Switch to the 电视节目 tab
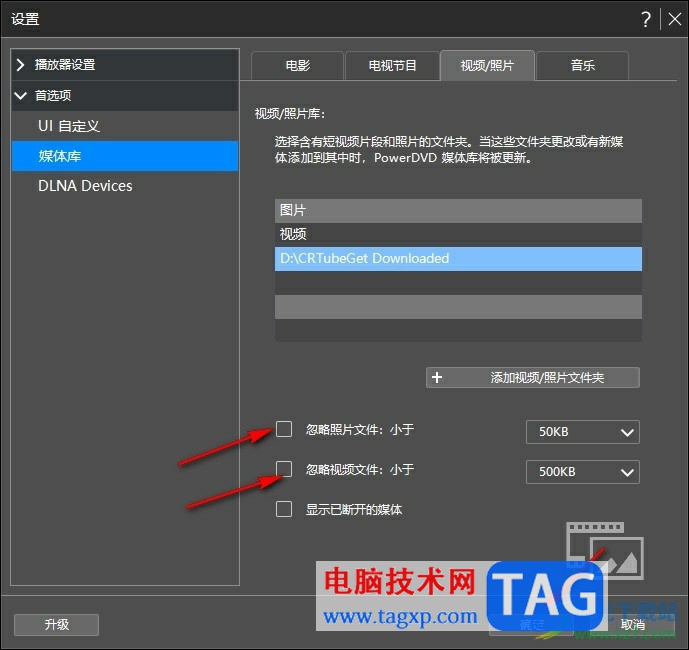The width and height of the screenshot is (689, 650). (392, 66)
